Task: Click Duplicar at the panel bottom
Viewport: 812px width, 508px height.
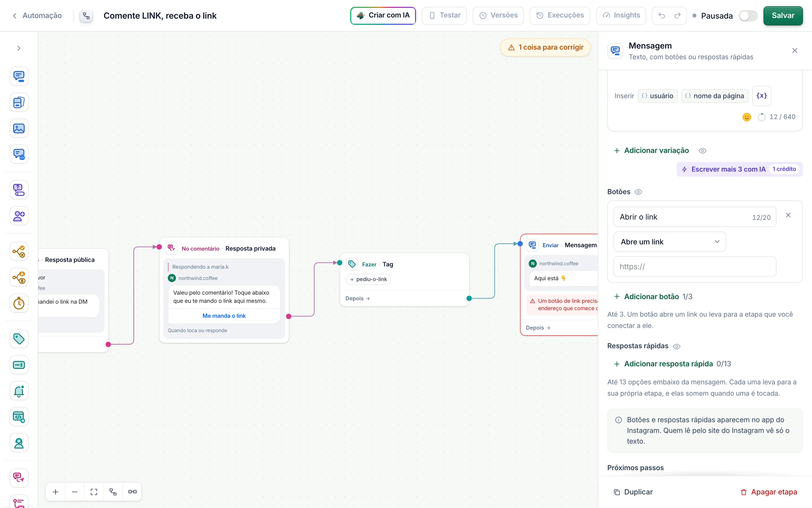Action: tap(633, 492)
